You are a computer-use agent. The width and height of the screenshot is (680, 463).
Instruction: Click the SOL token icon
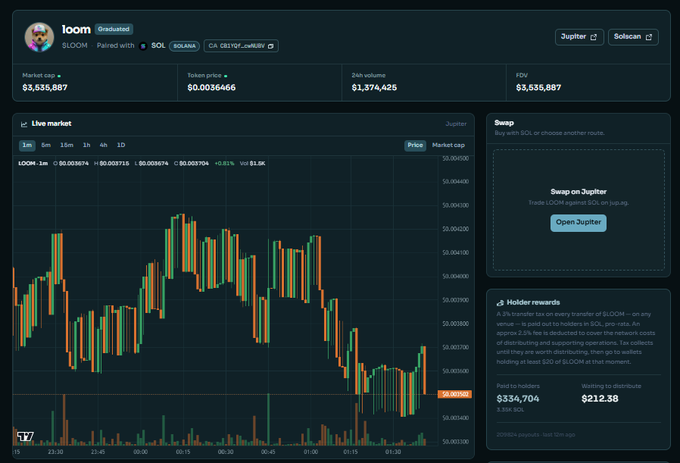coord(143,46)
